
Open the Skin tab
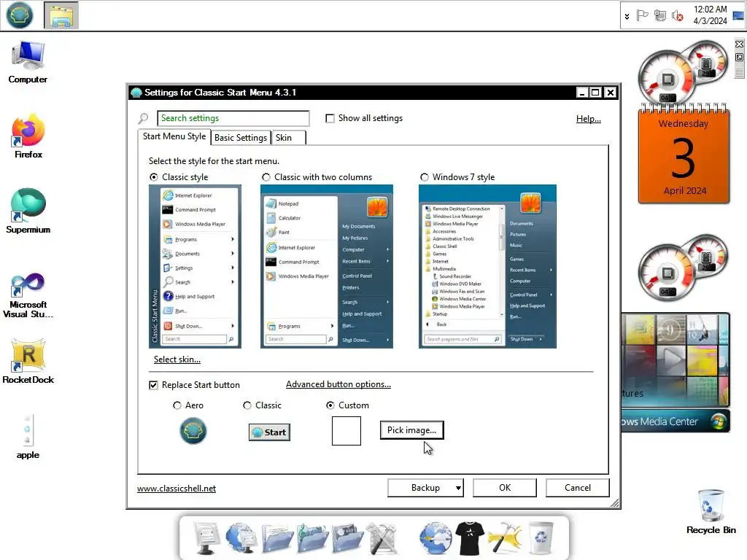pos(289,138)
